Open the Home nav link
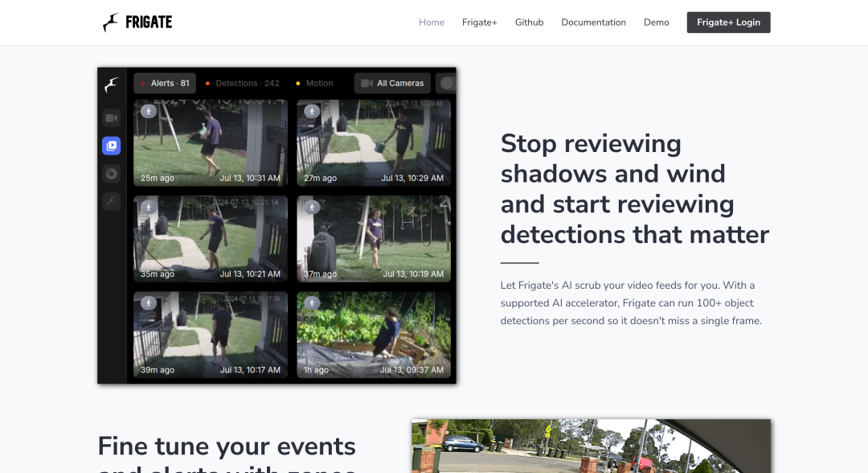 click(432, 23)
